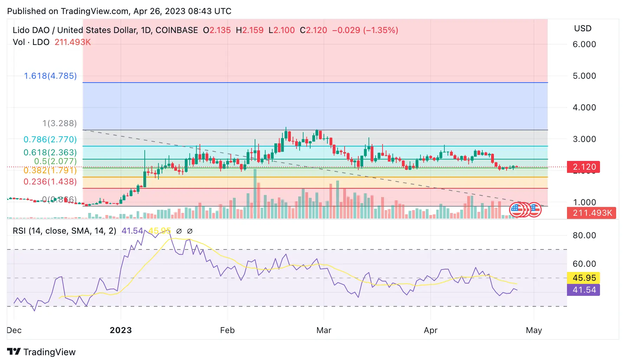Click the May label on time axis
This screenshot has width=626, height=364.
click(x=534, y=330)
